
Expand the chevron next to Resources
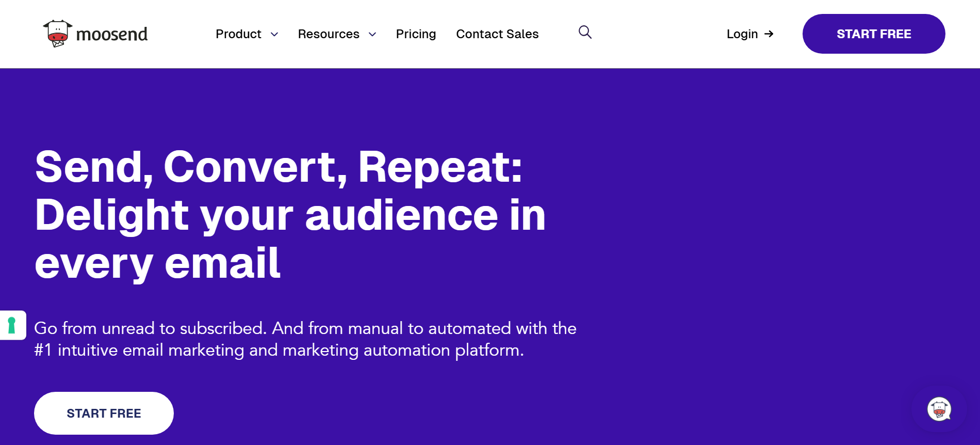(x=372, y=35)
